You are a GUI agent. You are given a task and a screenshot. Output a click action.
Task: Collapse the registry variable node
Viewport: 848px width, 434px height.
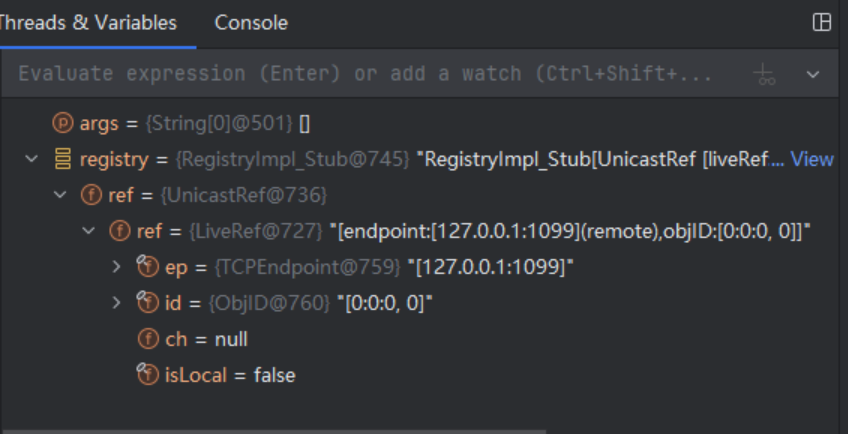pos(32,159)
